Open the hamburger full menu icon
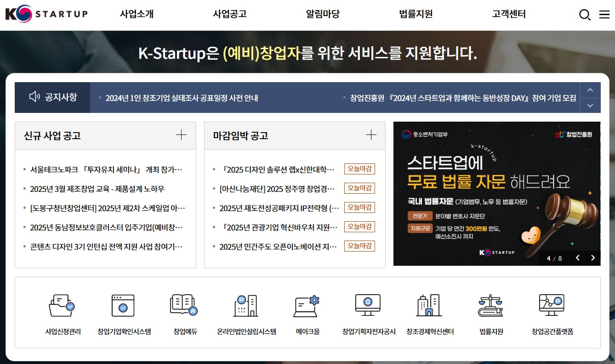 click(604, 15)
